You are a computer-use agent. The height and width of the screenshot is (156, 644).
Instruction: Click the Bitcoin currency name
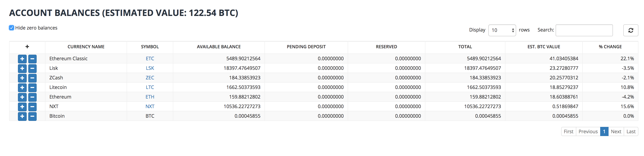pyautogui.click(x=57, y=116)
